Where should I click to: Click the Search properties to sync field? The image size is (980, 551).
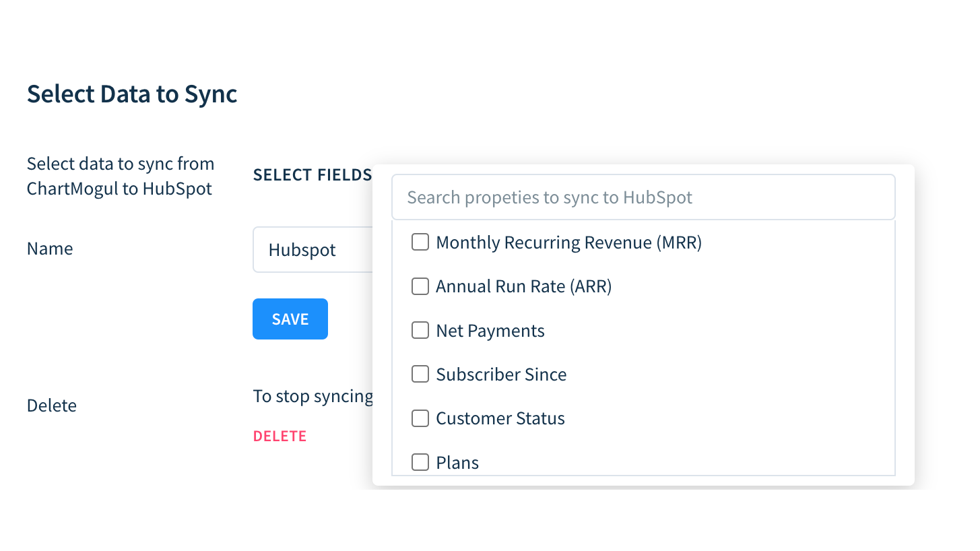pyautogui.click(x=643, y=197)
